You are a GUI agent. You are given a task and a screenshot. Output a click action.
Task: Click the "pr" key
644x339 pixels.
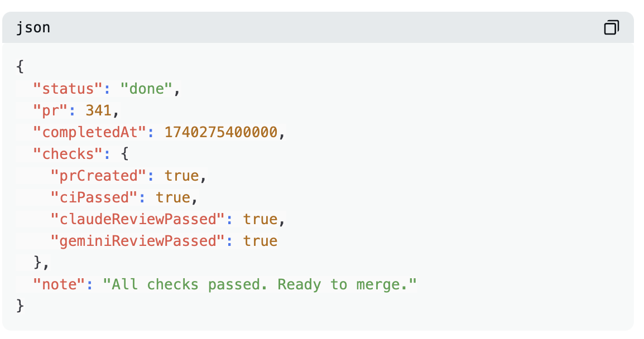[x=51, y=110]
